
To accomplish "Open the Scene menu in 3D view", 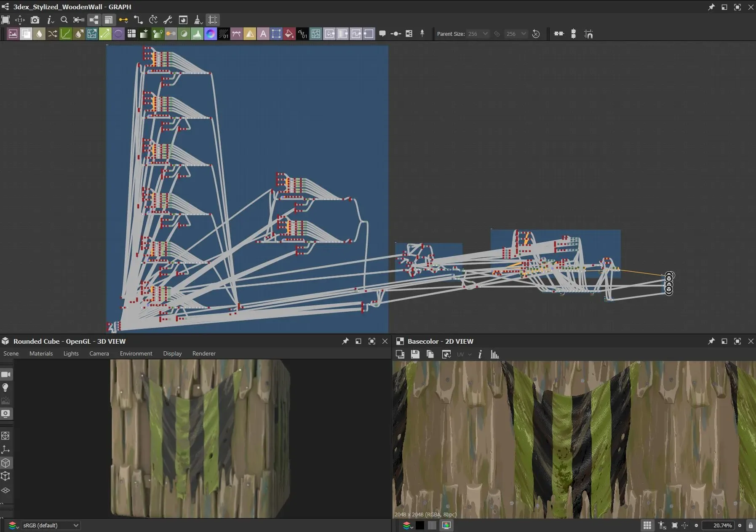I will (11, 353).
